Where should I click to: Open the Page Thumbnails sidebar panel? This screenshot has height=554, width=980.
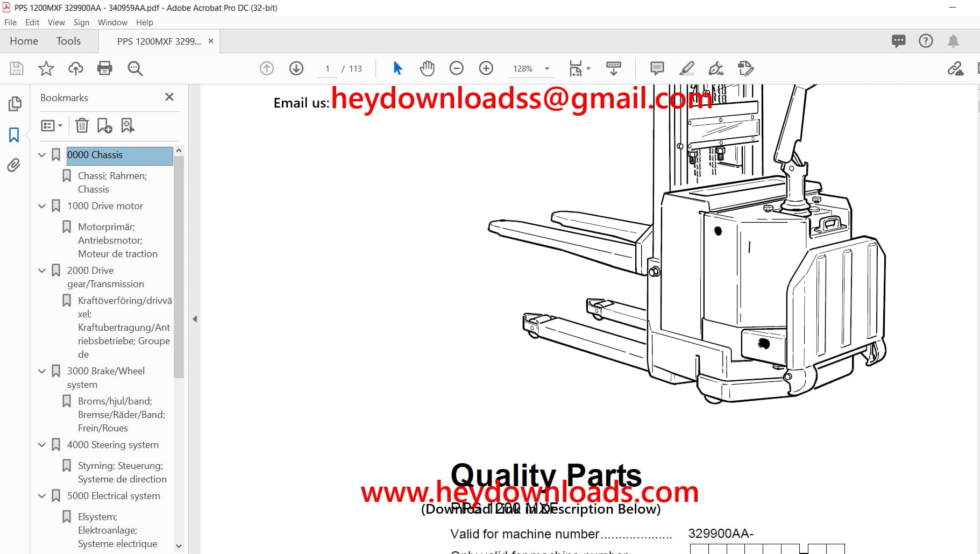(x=15, y=103)
